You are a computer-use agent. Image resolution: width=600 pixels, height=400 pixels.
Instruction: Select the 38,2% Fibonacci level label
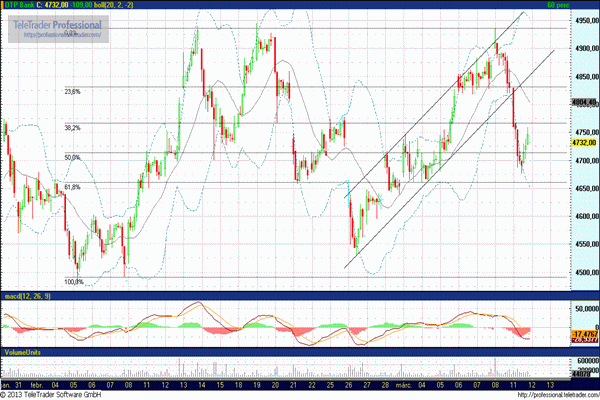click(x=72, y=128)
